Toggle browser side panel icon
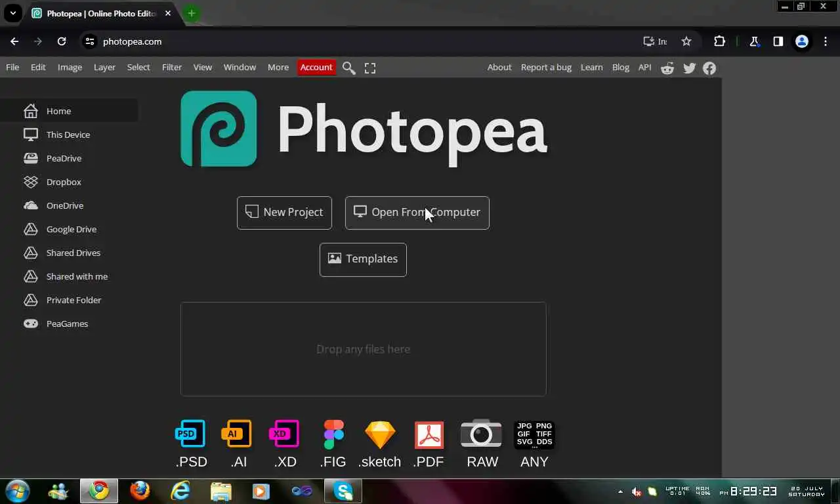The image size is (840, 504). point(778,41)
